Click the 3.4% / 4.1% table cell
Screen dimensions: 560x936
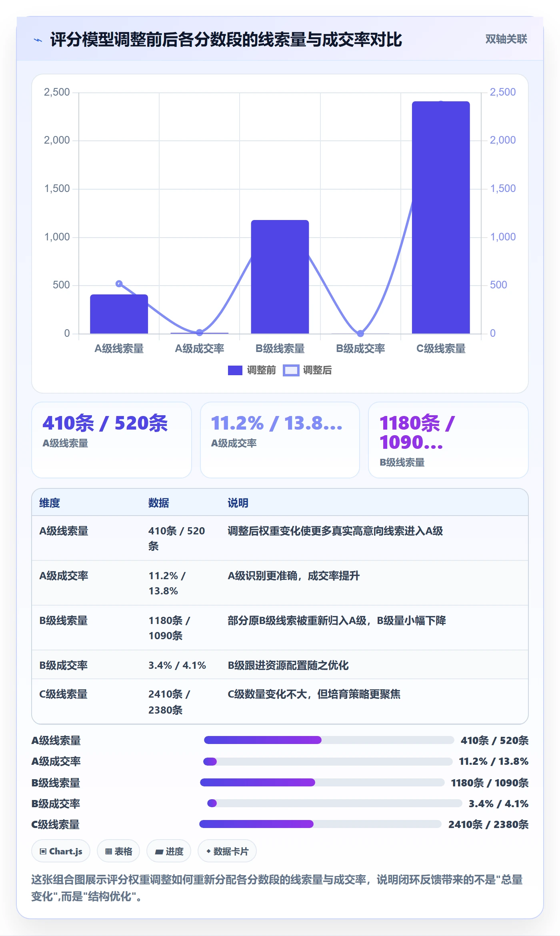(177, 665)
